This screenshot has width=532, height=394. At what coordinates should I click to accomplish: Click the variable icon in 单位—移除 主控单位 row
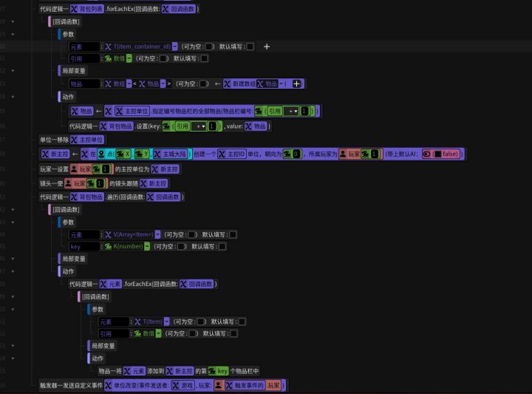click(74, 140)
